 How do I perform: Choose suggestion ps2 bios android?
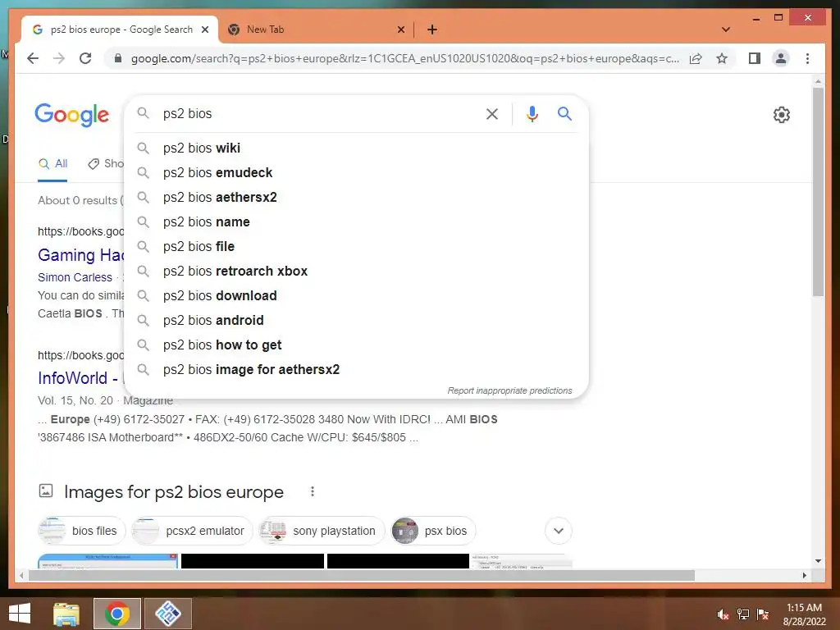(x=356, y=321)
